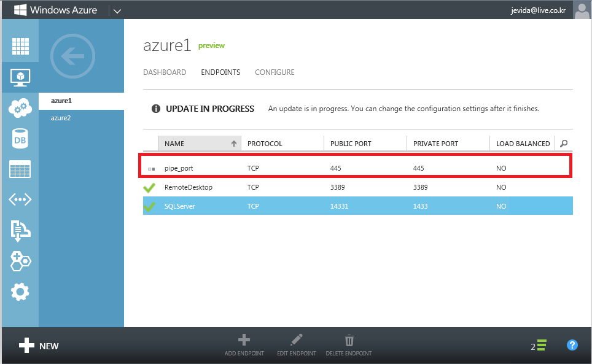Click the RemoteDesktop green checkmark

point(149,187)
